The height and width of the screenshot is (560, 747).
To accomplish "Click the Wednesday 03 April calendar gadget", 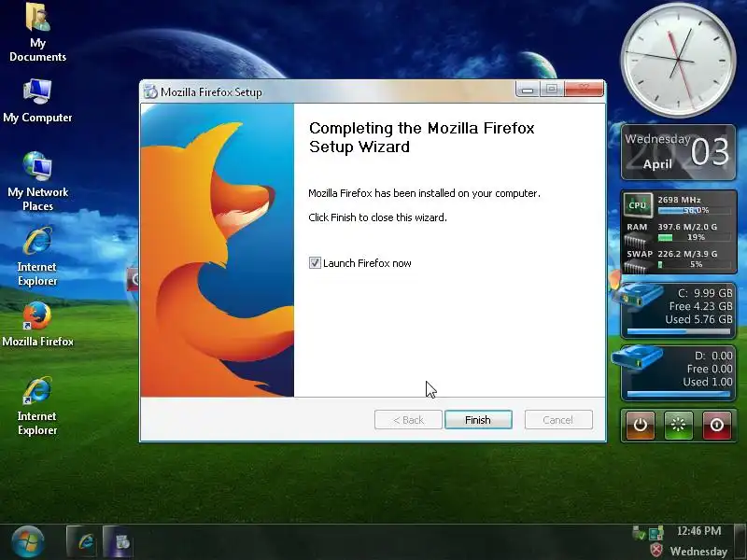I will (x=679, y=152).
